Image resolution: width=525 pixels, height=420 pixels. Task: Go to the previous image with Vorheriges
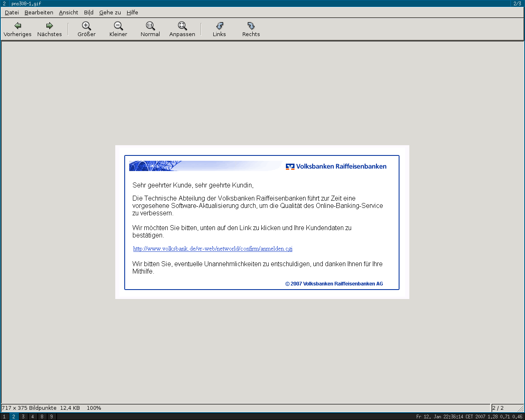[x=18, y=30]
